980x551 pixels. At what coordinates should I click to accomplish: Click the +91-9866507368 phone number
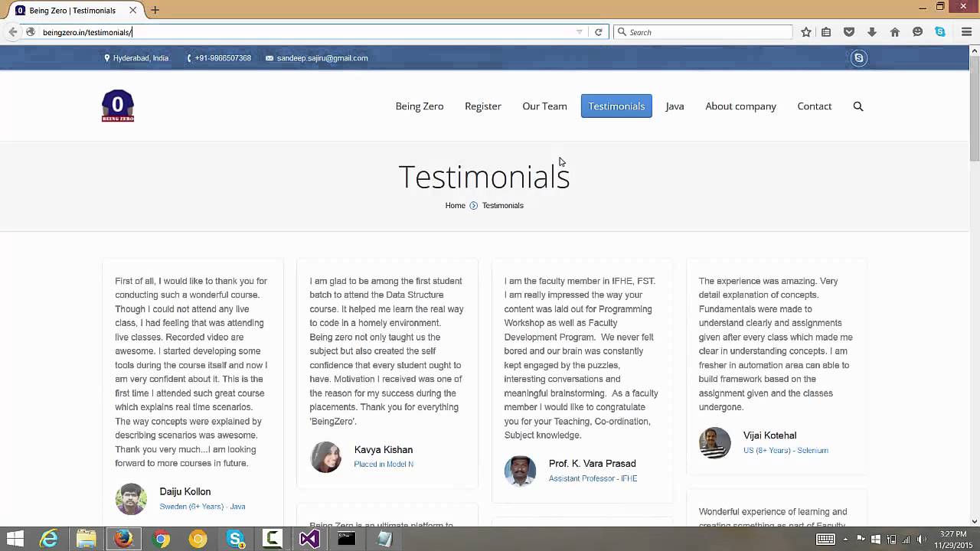click(223, 58)
